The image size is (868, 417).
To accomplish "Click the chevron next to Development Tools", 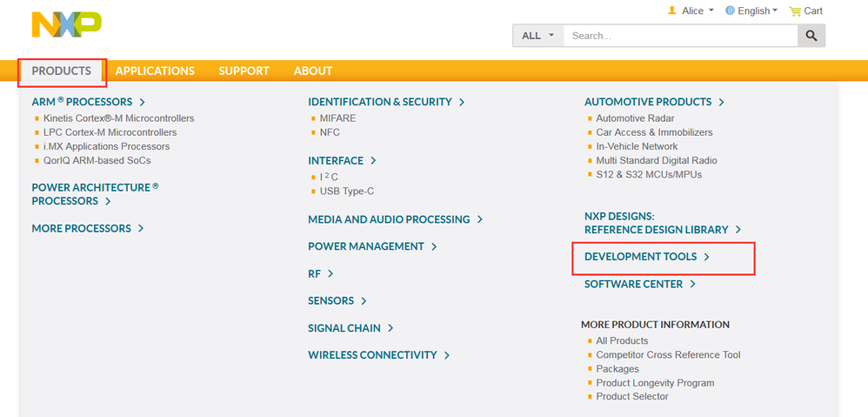I will click(706, 257).
